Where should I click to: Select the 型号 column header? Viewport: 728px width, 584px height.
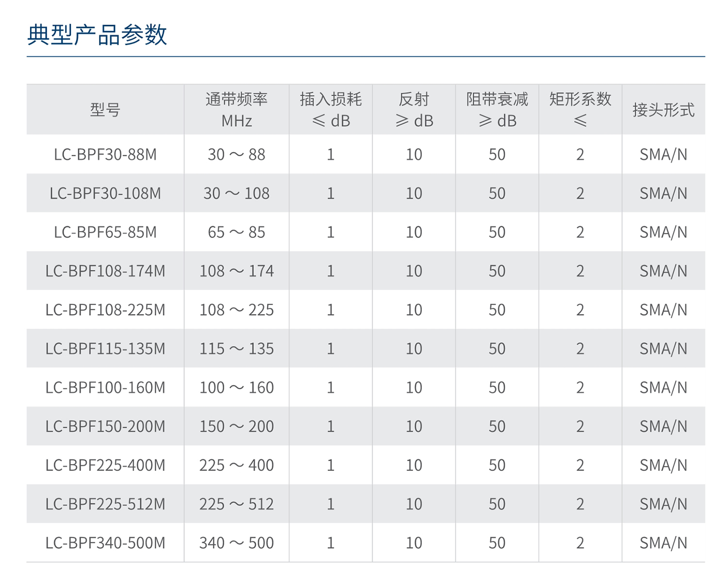[105, 110]
